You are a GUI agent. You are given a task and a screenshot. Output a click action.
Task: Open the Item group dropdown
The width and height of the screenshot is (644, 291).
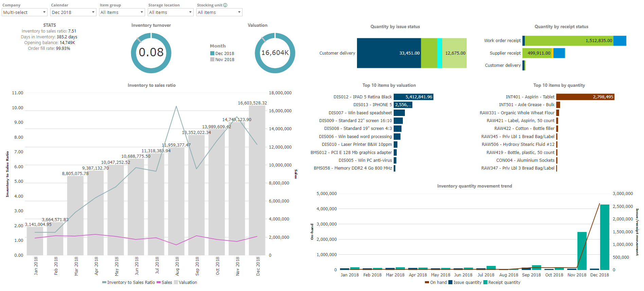(x=122, y=12)
